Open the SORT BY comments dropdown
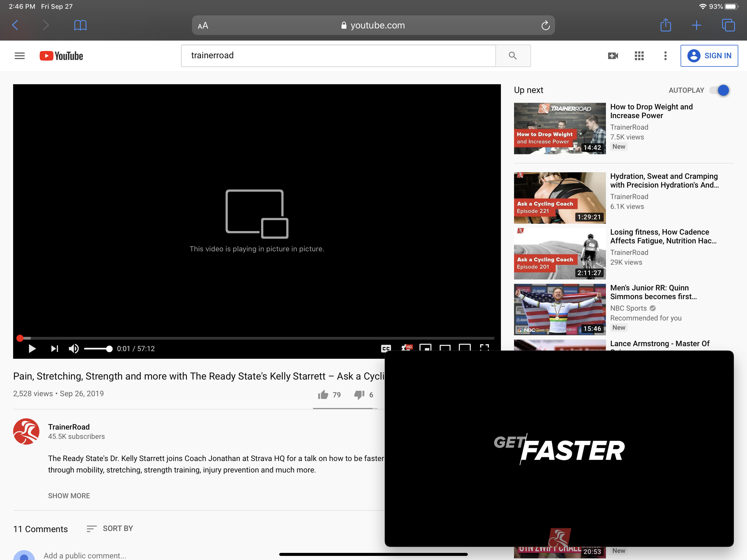This screenshot has height=560, width=747. click(x=110, y=528)
